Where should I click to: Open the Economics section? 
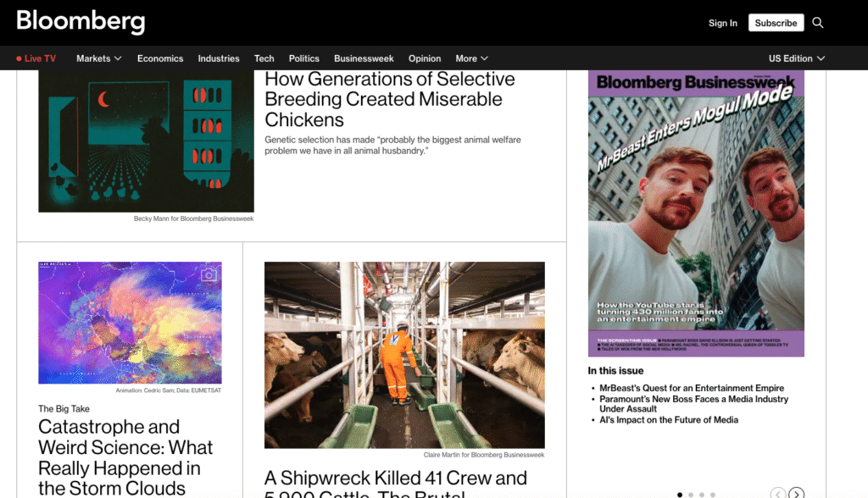[160, 58]
